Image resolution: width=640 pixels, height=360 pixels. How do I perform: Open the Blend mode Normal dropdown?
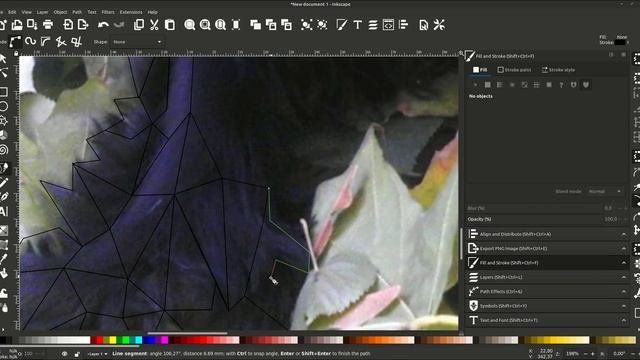pos(605,191)
